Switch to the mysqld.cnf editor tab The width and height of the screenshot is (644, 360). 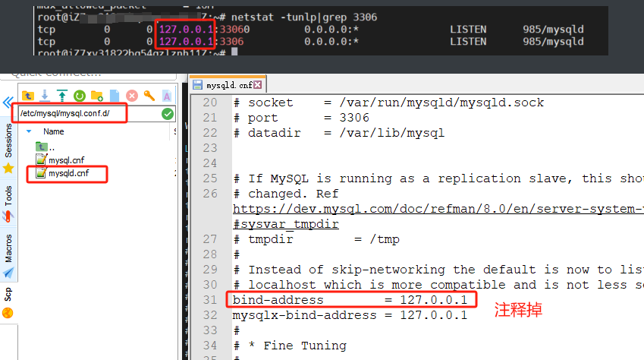[x=229, y=85]
